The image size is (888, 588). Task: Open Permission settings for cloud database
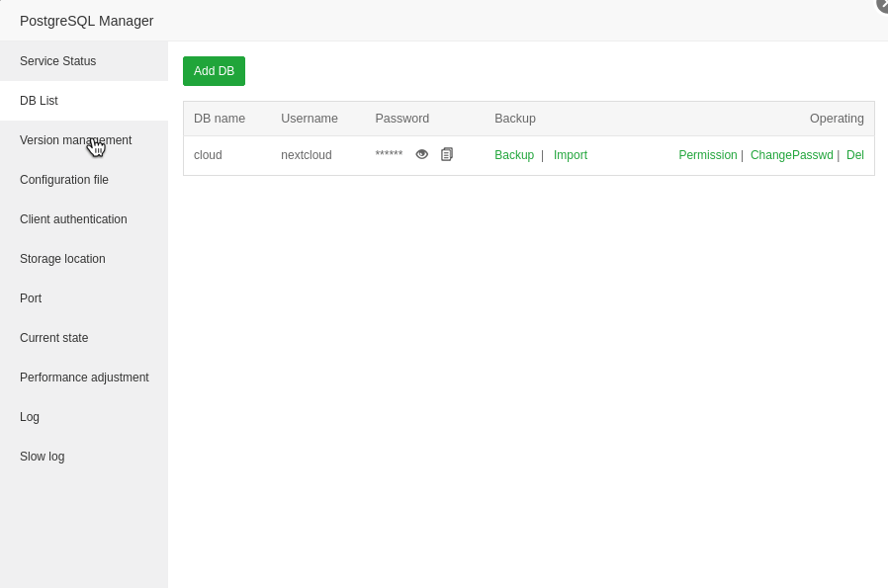708,155
